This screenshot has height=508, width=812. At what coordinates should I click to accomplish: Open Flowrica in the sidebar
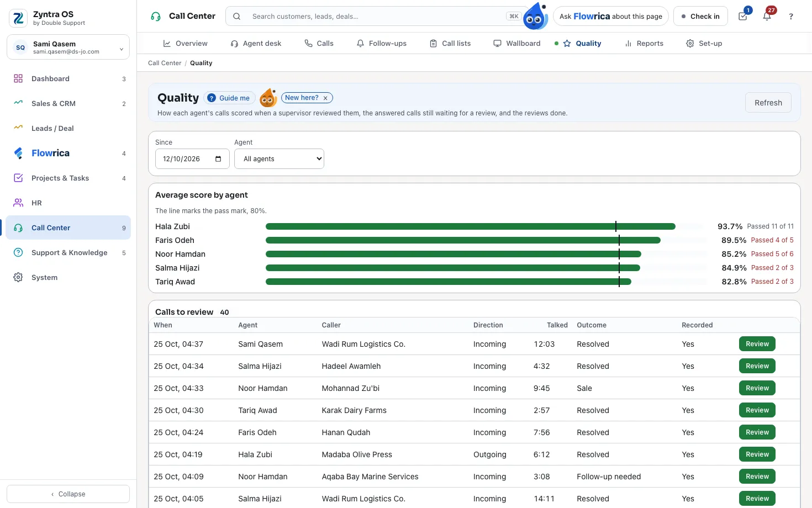pos(68,154)
